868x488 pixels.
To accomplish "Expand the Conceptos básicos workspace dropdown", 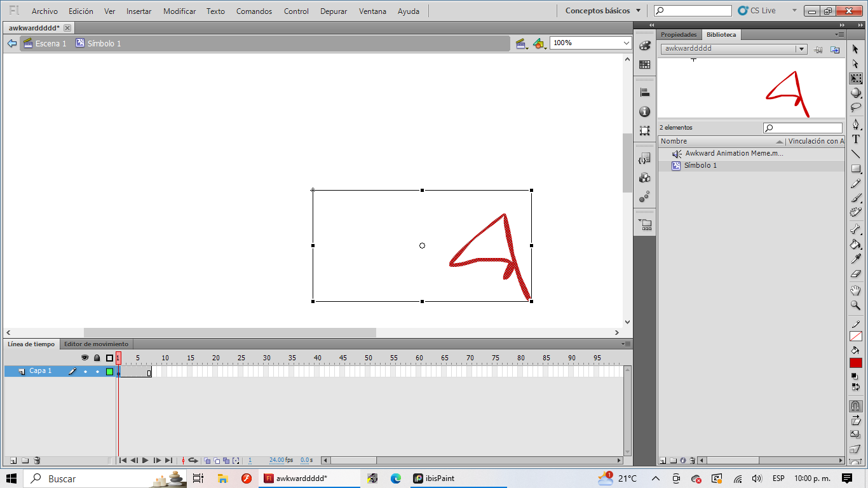I will coord(638,11).
